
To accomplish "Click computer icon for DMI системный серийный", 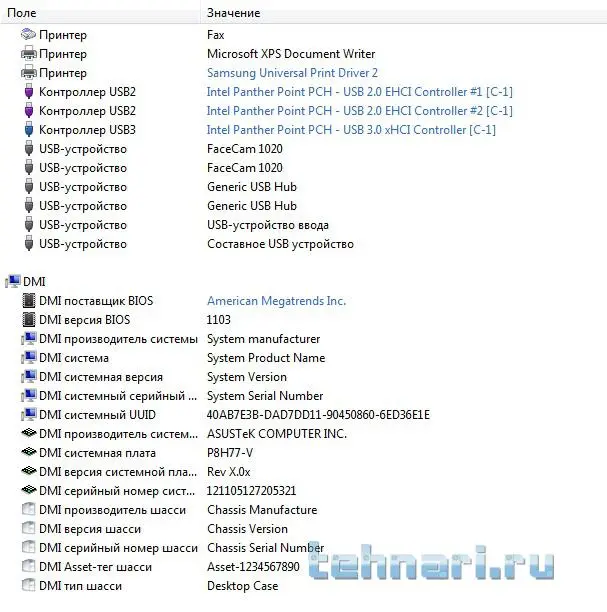I will point(29,396).
